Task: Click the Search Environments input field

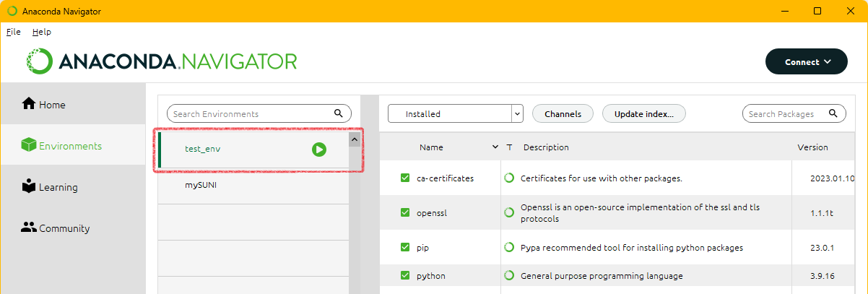Action: click(x=259, y=113)
